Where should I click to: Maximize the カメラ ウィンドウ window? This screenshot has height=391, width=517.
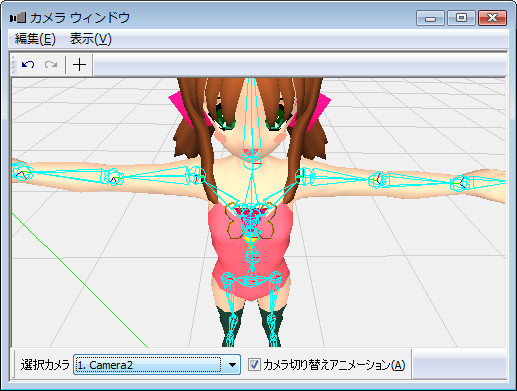pos(461,18)
